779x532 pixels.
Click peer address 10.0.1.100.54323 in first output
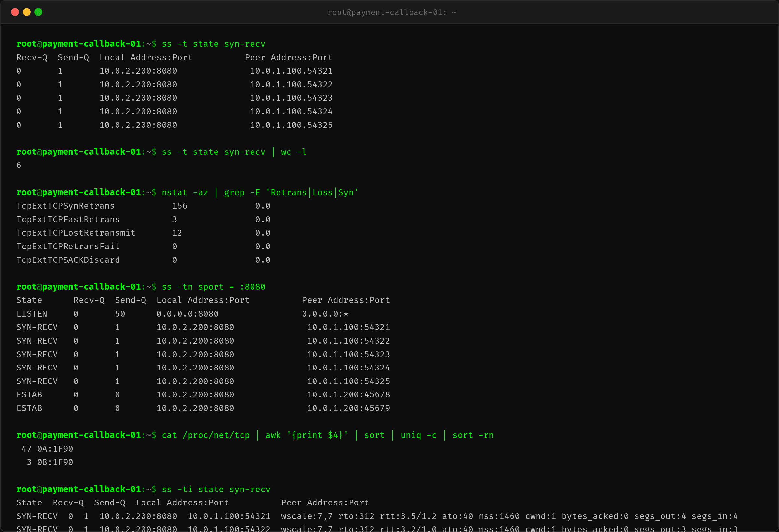pyautogui.click(x=291, y=98)
